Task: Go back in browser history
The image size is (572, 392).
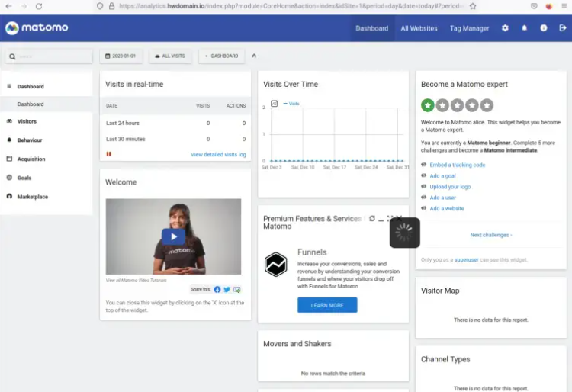Action: pos(8,6)
